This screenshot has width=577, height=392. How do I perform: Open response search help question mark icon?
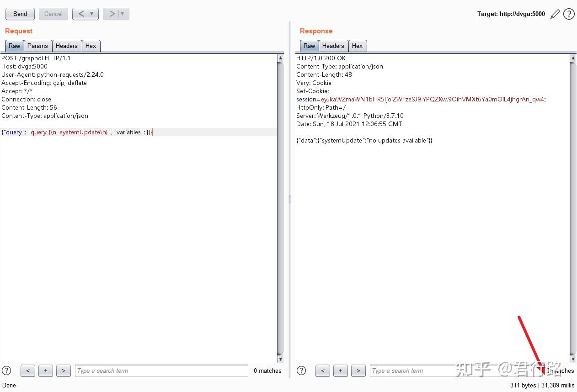point(301,371)
